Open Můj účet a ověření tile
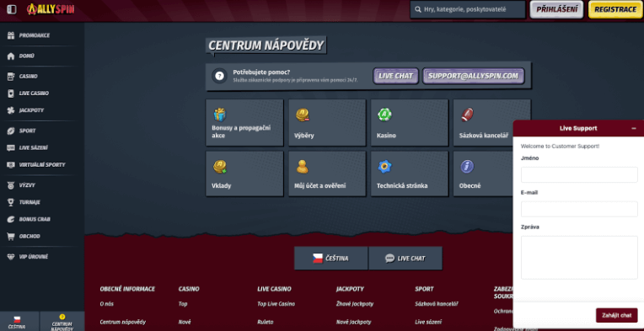Image resolution: width=644 pixels, height=331 pixels. [327, 174]
